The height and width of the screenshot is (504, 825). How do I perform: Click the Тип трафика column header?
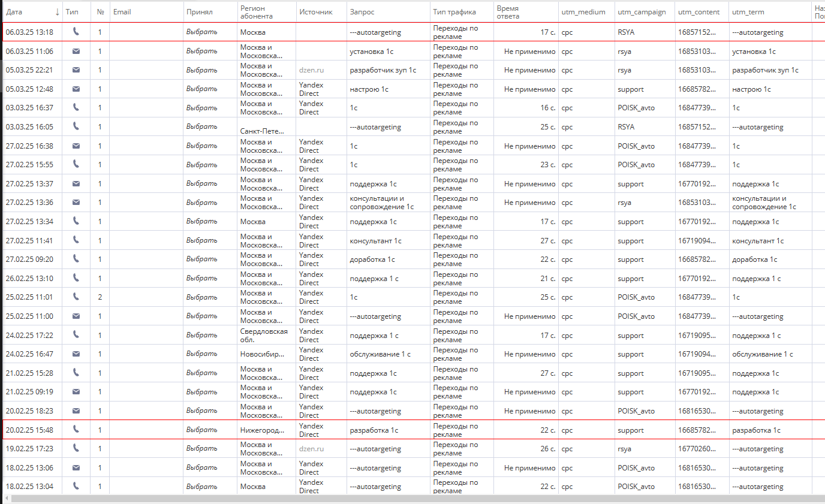454,12
